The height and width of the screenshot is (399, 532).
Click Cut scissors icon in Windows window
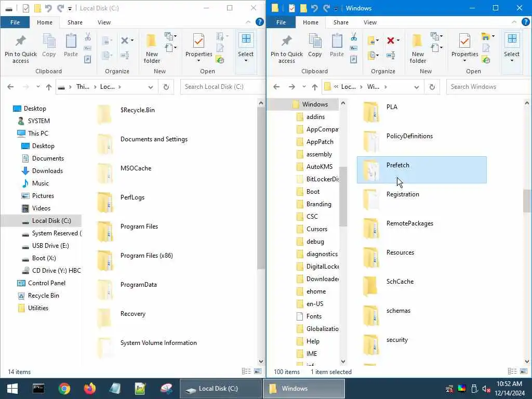pos(353,37)
